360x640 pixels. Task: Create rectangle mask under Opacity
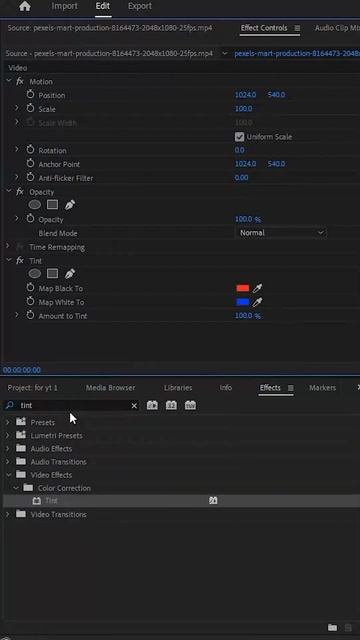[52, 204]
